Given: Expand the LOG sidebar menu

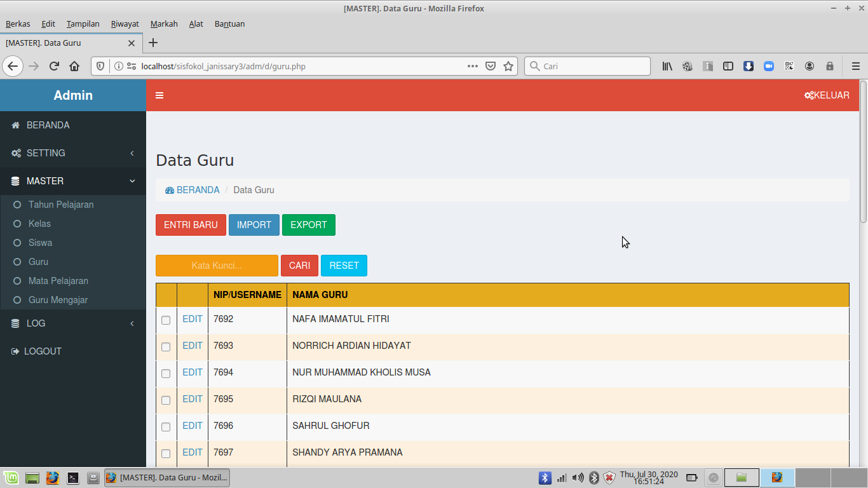Looking at the screenshot, I should [x=73, y=323].
